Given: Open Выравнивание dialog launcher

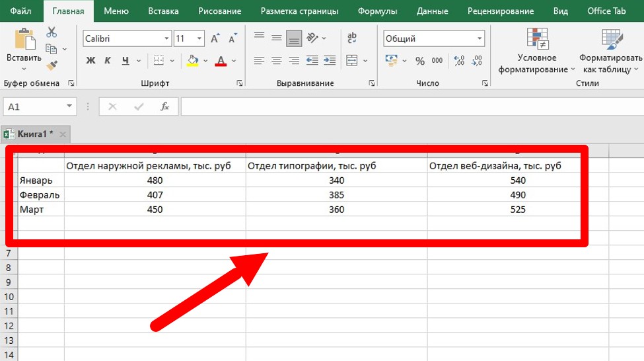Looking at the screenshot, I should (372, 83).
